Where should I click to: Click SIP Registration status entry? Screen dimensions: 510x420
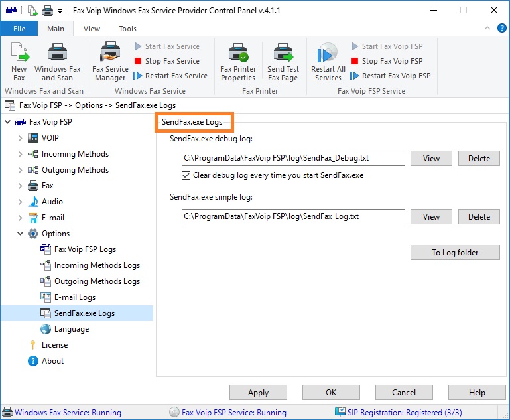(x=399, y=413)
